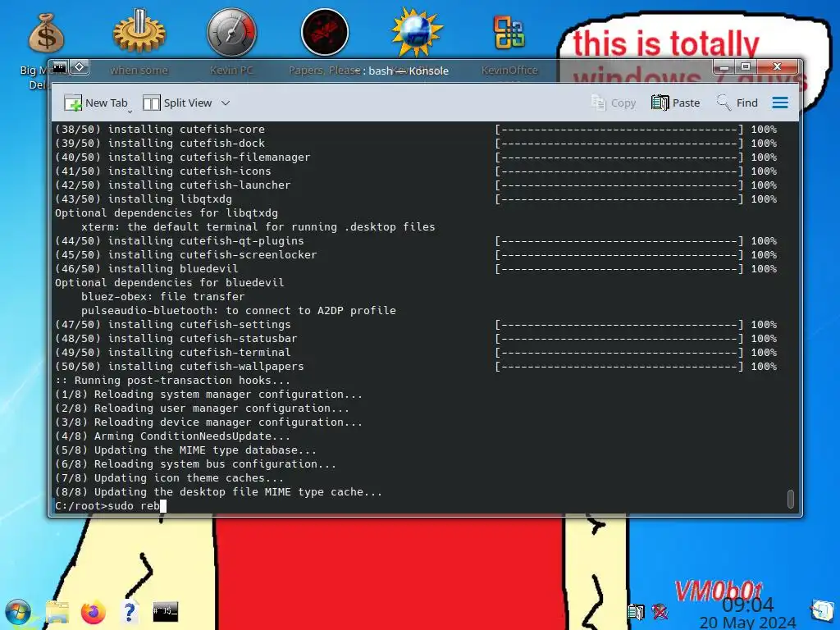Paste clipboard into the terminal

point(676,103)
